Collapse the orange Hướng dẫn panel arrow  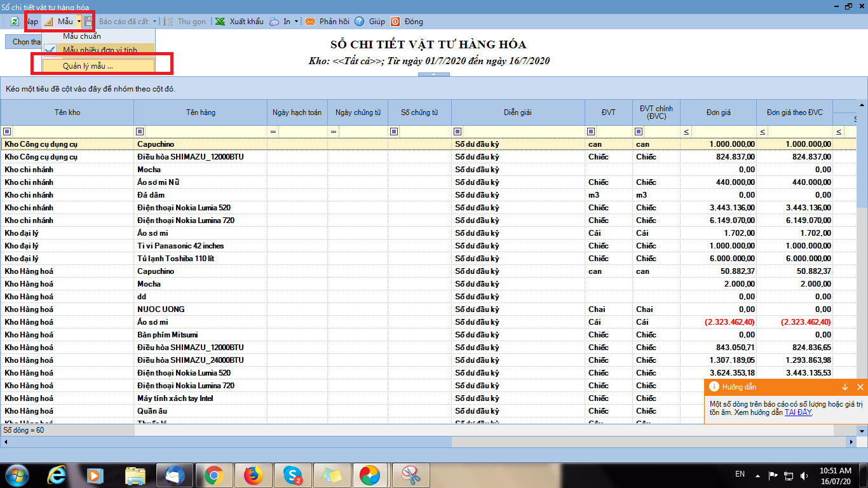point(844,387)
